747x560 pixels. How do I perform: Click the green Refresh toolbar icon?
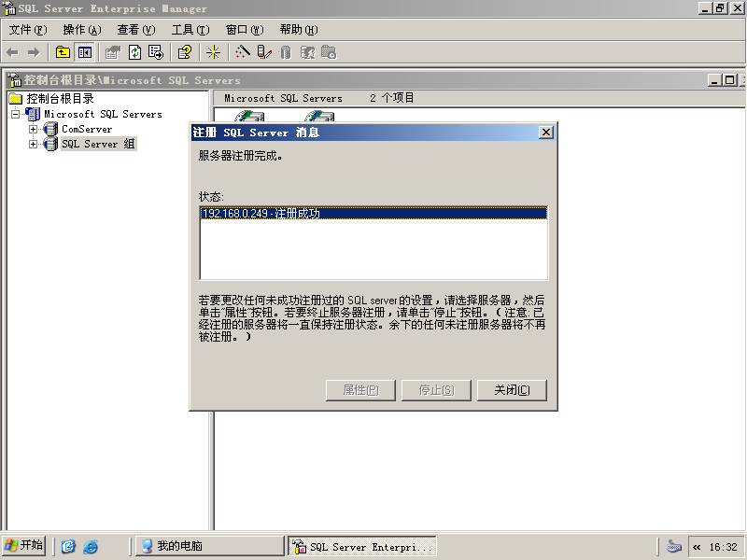[134, 52]
